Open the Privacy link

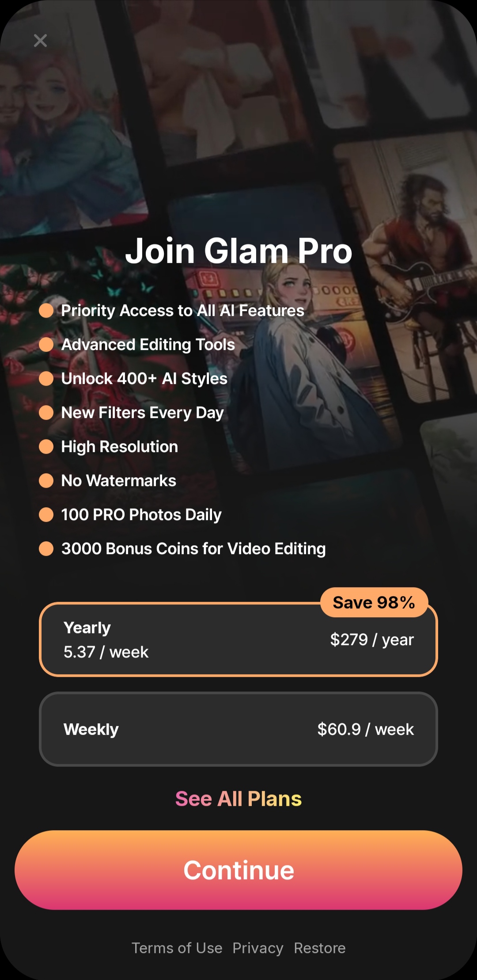(x=258, y=948)
